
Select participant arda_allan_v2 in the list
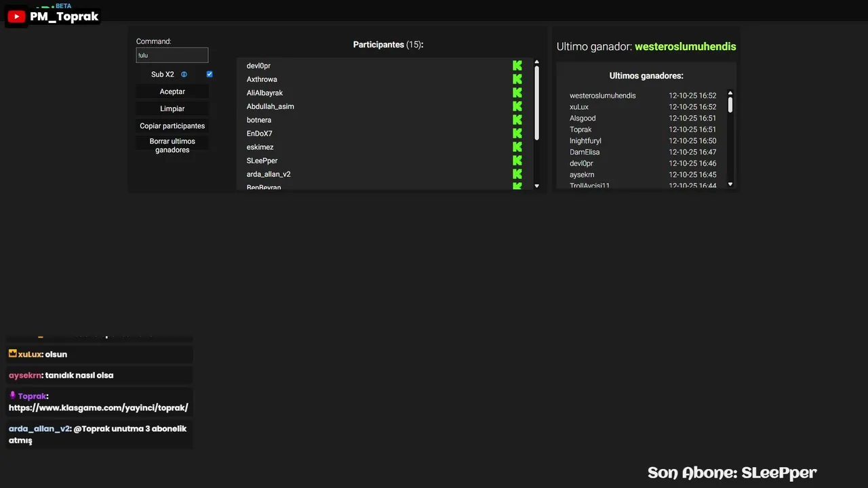tap(269, 174)
